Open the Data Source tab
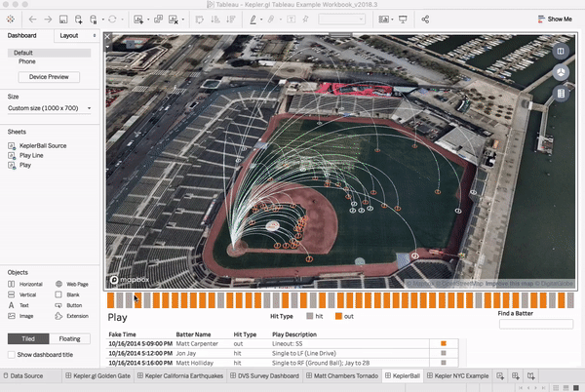Screen dimensions: 585x392 coord(22,376)
